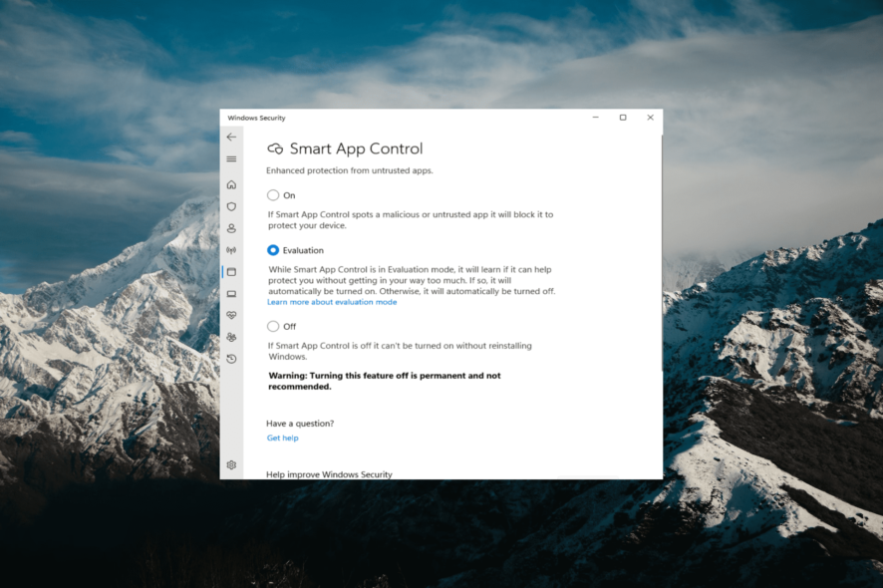Open Protection history clock icon
Image resolution: width=883 pixels, height=588 pixels.
[x=231, y=358]
